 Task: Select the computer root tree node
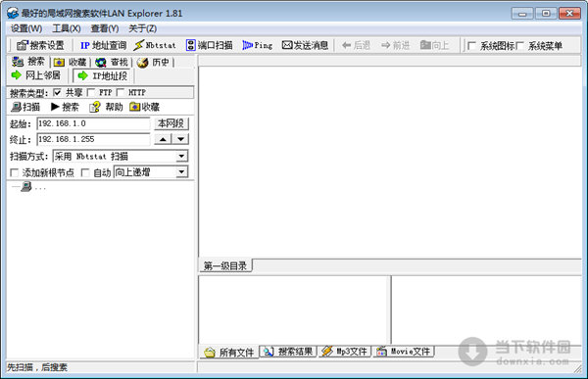26,186
